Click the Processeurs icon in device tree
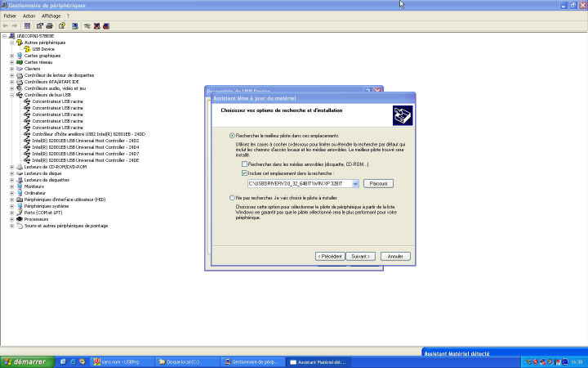The height and width of the screenshot is (368, 588). pos(20,219)
